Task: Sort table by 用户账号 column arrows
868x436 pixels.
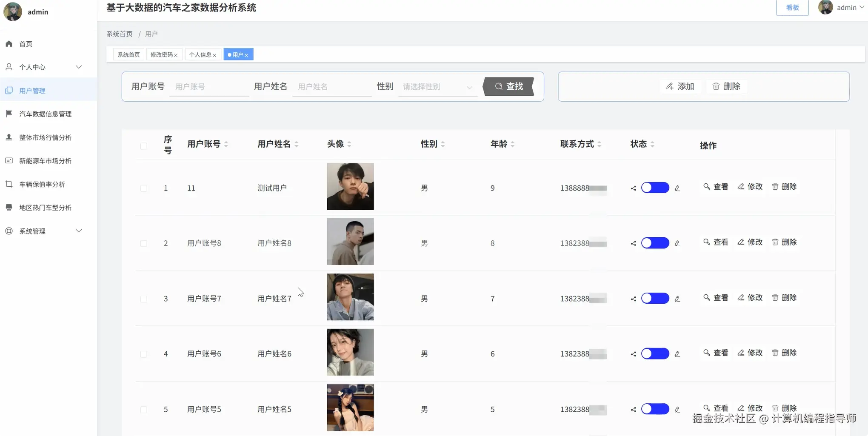Action: pos(226,144)
